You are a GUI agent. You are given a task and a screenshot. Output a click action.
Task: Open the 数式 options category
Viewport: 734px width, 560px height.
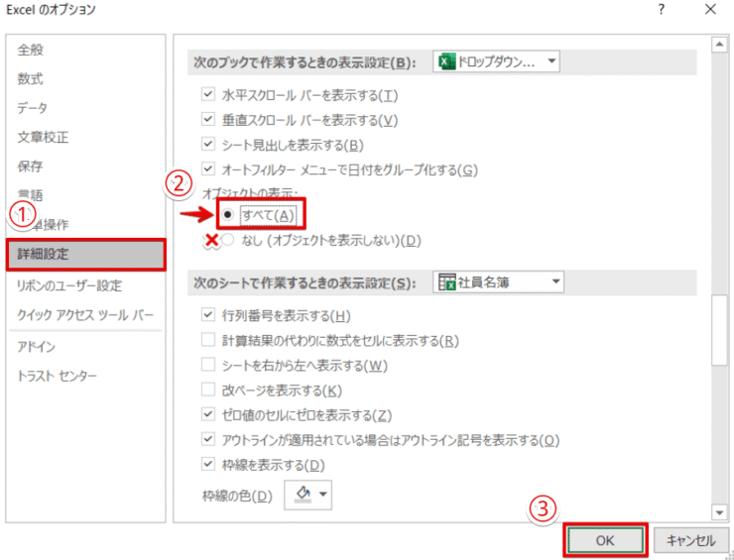coord(31,78)
